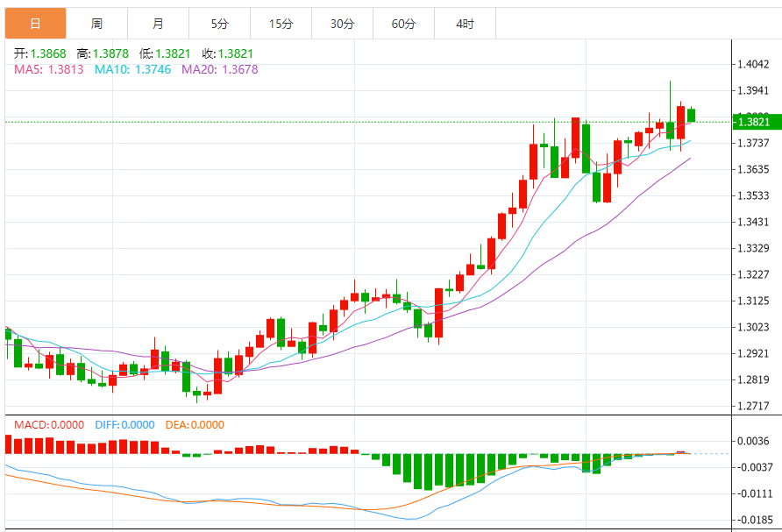
Task: Click the MA5: 1.3813 indicator label
Action: (49, 69)
